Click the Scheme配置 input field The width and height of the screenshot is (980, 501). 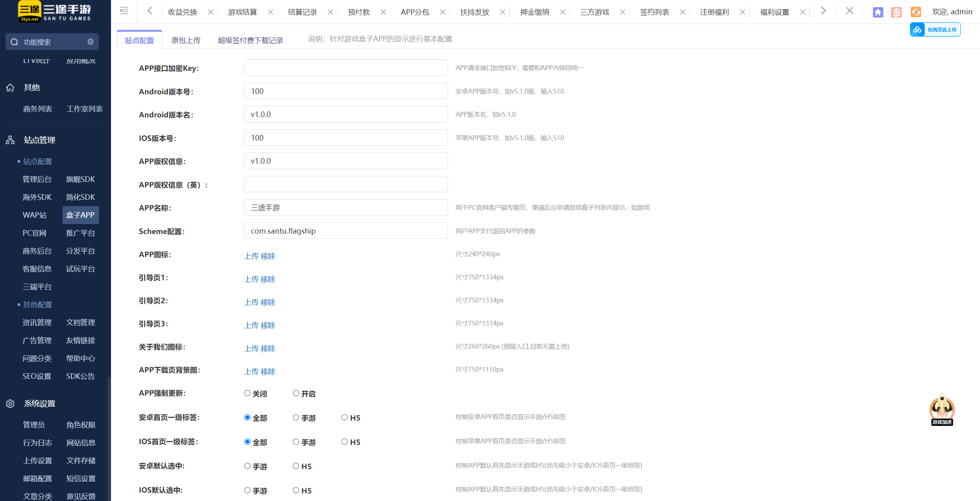pyautogui.click(x=346, y=231)
